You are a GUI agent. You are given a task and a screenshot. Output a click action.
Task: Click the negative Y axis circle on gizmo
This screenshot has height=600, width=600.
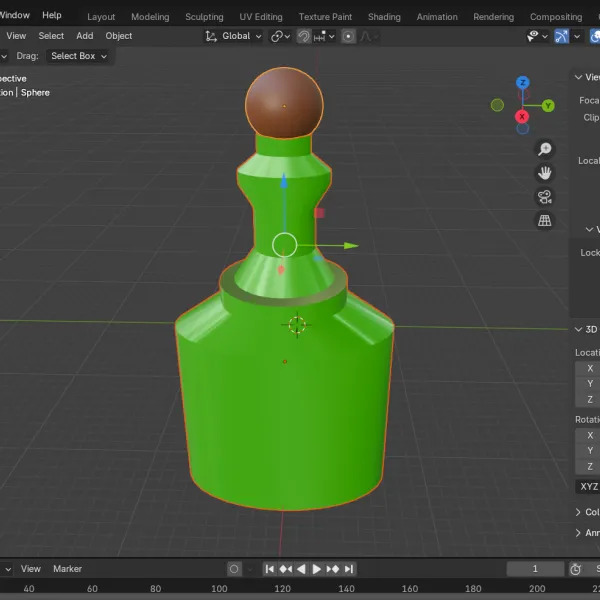[x=497, y=105]
